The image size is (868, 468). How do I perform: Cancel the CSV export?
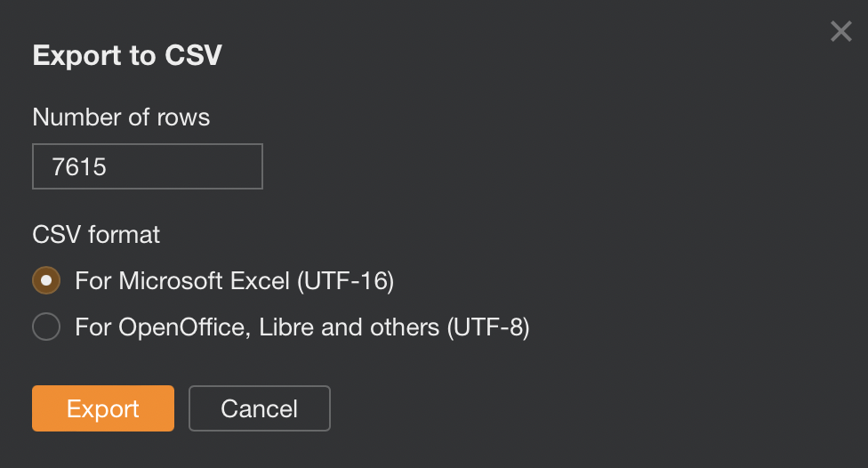click(259, 408)
